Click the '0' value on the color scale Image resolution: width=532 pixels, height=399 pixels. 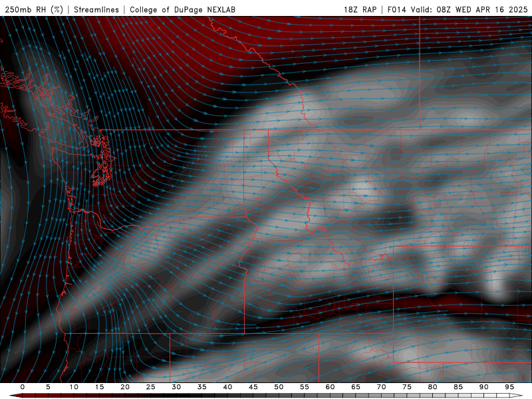coord(23,387)
